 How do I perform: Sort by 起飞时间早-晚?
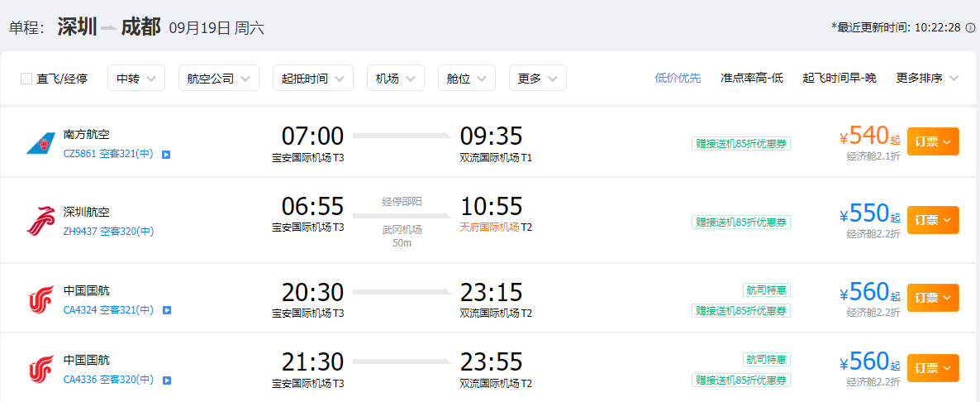click(x=840, y=78)
